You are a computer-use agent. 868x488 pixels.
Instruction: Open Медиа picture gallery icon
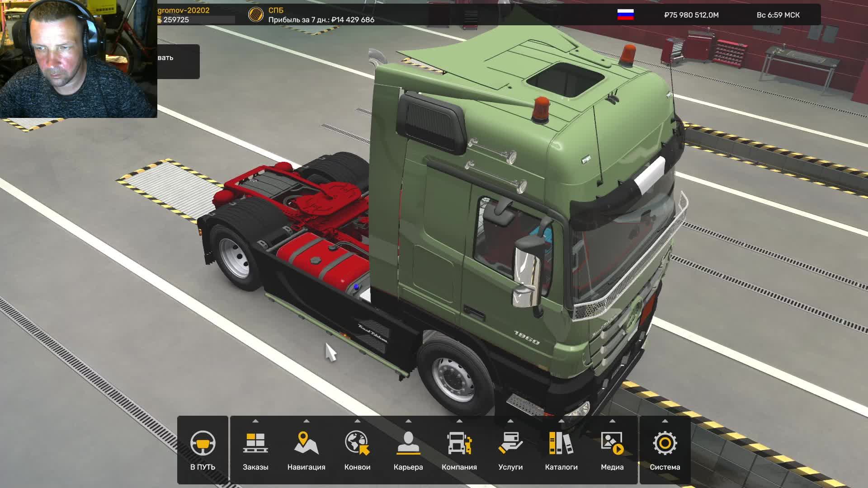tap(612, 443)
